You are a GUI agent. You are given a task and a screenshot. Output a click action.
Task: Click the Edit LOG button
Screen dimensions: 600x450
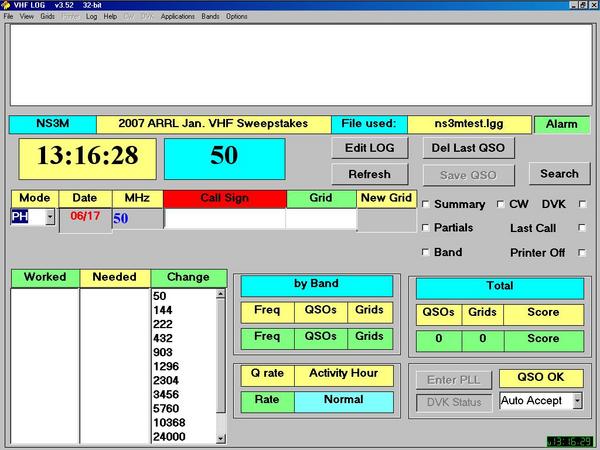click(x=369, y=149)
